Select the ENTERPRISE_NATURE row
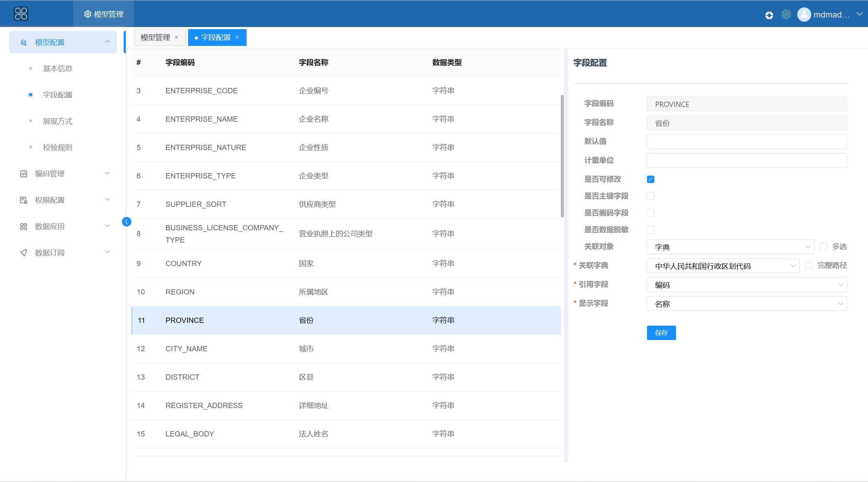 pos(346,148)
